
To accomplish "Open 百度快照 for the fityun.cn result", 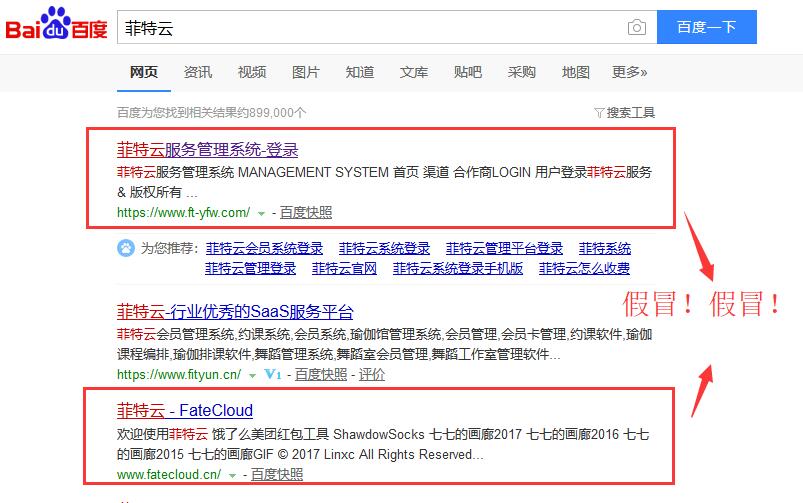I will point(321,374).
